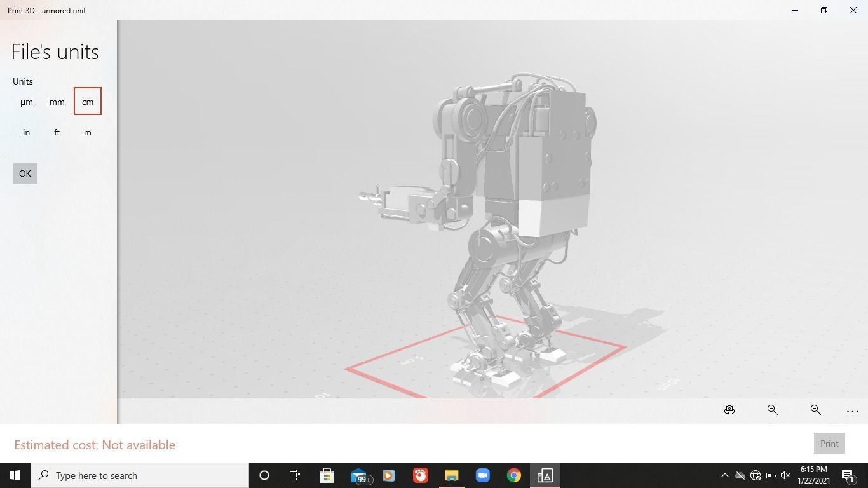Minimize the Print 3D window
This screenshot has width=868, height=488.
tap(795, 10)
